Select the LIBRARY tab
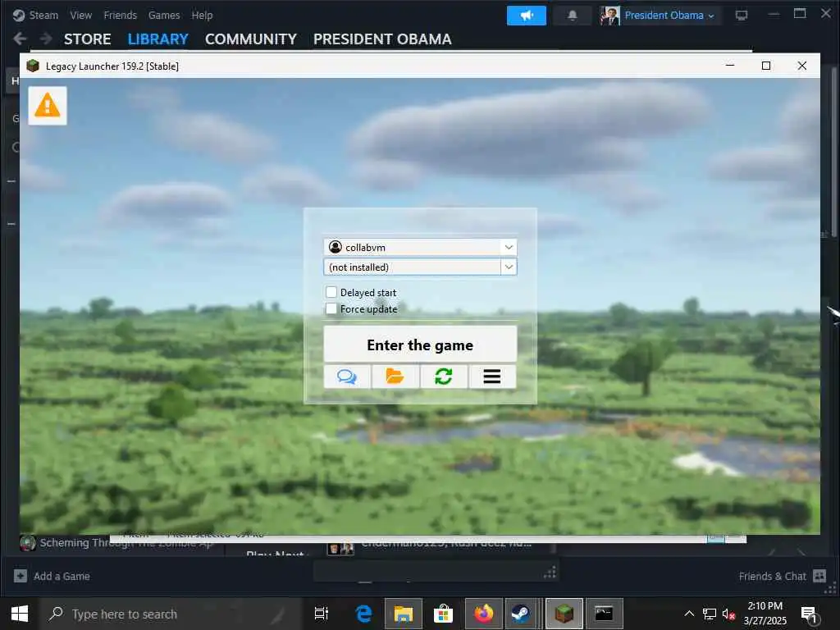The width and height of the screenshot is (840, 630). (x=158, y=39)
